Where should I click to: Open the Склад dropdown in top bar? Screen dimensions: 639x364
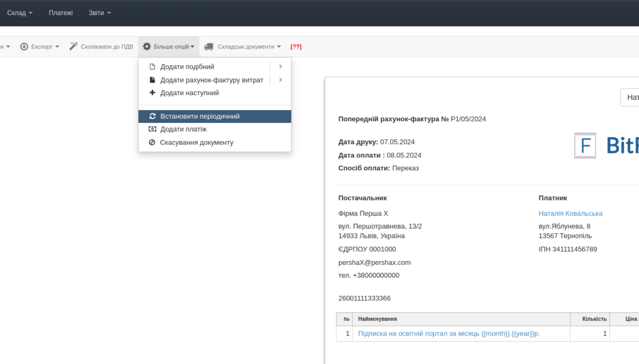click(x=20, y=13)
